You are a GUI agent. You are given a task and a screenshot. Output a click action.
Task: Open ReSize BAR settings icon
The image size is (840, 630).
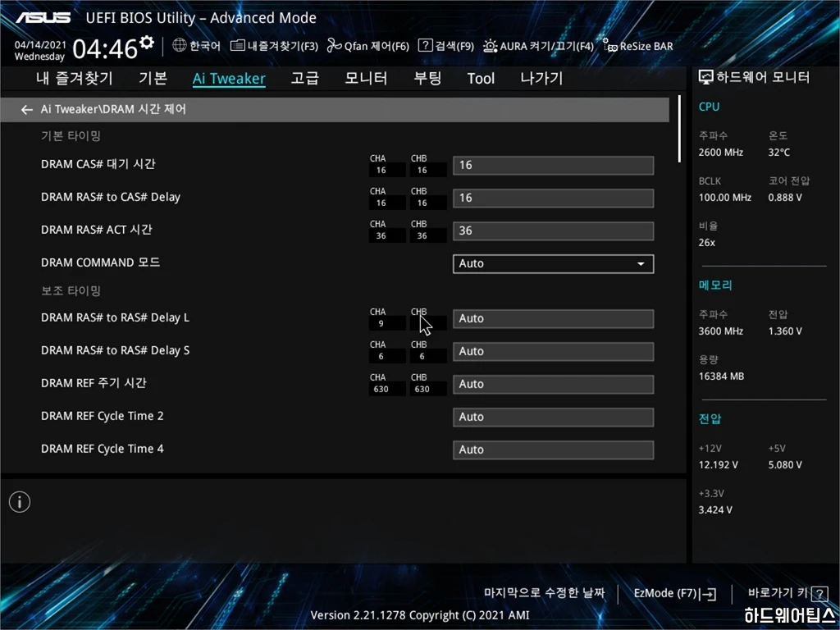click(x=609, y=46)
